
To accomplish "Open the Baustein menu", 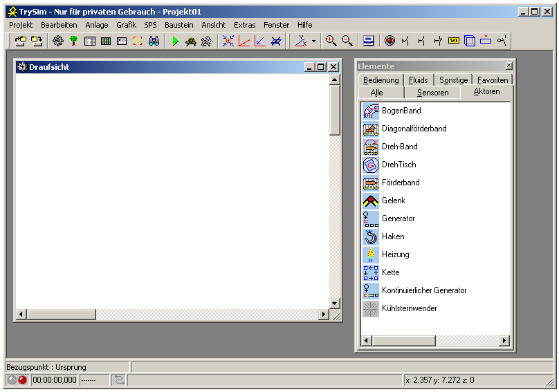I will (178, 25).
